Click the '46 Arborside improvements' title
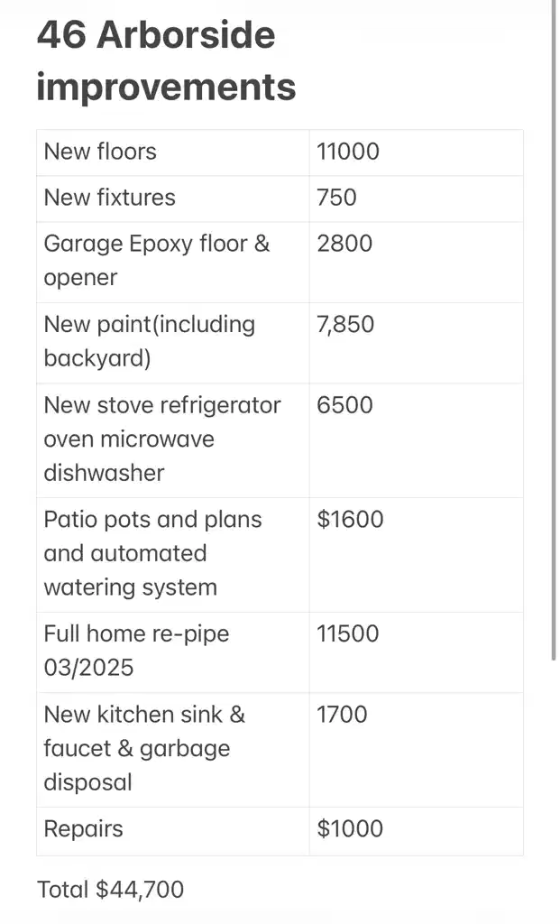The width and height of the screenshot is (560, 924). point(166,60)
